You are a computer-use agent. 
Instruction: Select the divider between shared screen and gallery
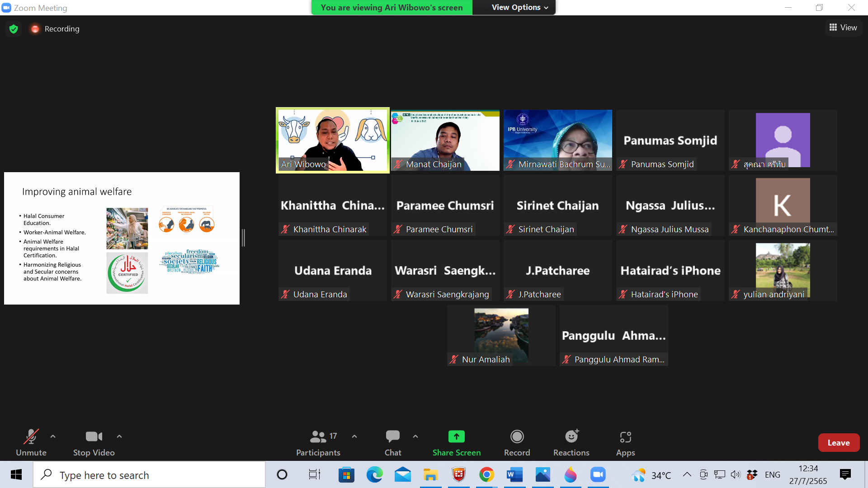point(243,238)
